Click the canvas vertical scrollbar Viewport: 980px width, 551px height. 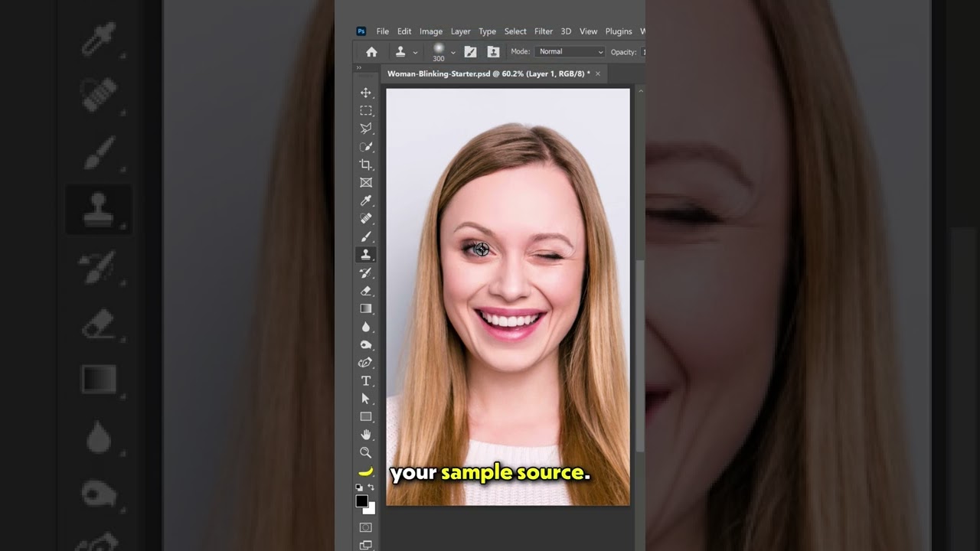click(640, 356)
